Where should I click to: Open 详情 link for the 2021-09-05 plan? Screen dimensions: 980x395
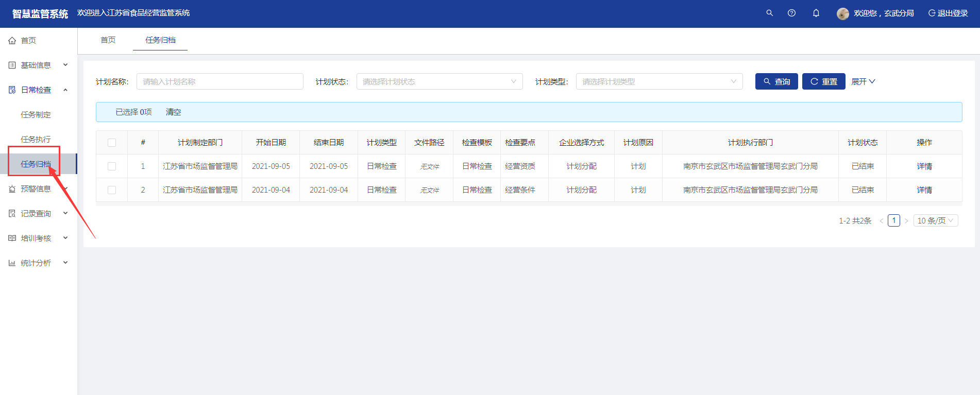click(x=924, y=166)
